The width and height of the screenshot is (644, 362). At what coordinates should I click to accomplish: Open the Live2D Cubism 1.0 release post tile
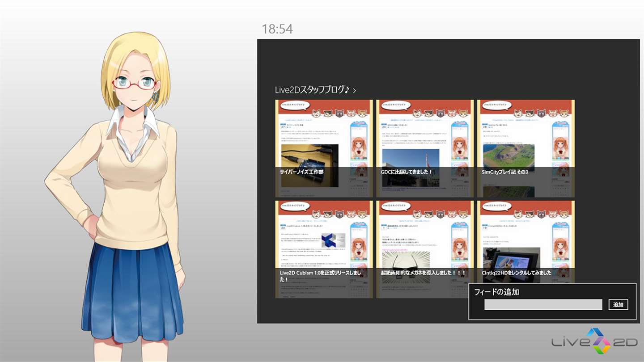point(324,249)
